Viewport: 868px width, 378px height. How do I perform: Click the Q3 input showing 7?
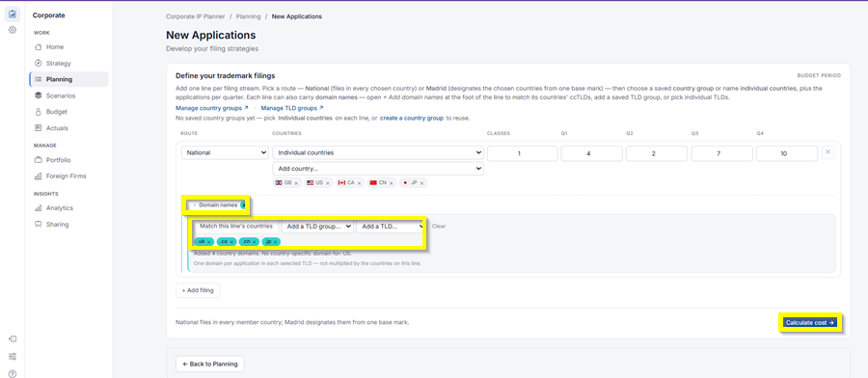click(x=721, y=153)
